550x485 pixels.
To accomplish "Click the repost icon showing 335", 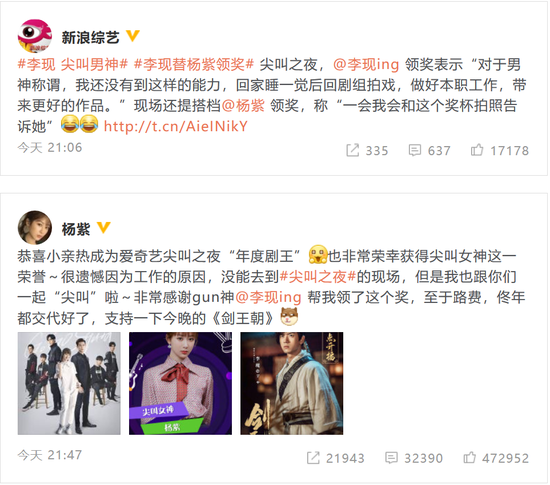I will pos(353,150).
